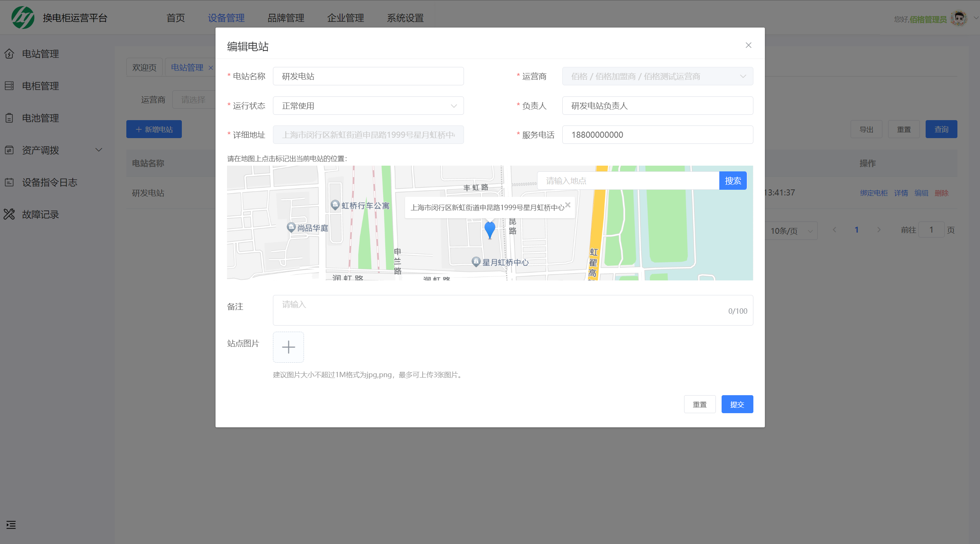Open 故障记录 from the sidebar
980x544 pixels.
(x=40, y=214)
